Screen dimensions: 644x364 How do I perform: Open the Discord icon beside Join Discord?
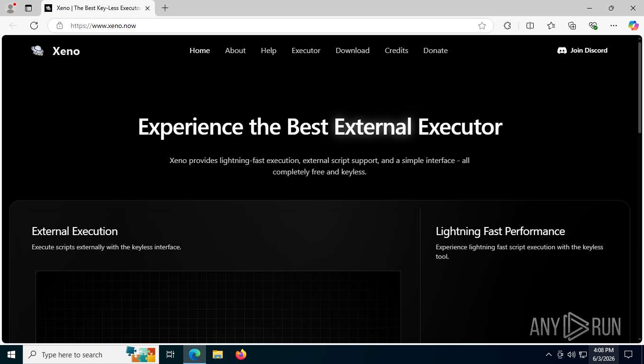coord(562,50)
